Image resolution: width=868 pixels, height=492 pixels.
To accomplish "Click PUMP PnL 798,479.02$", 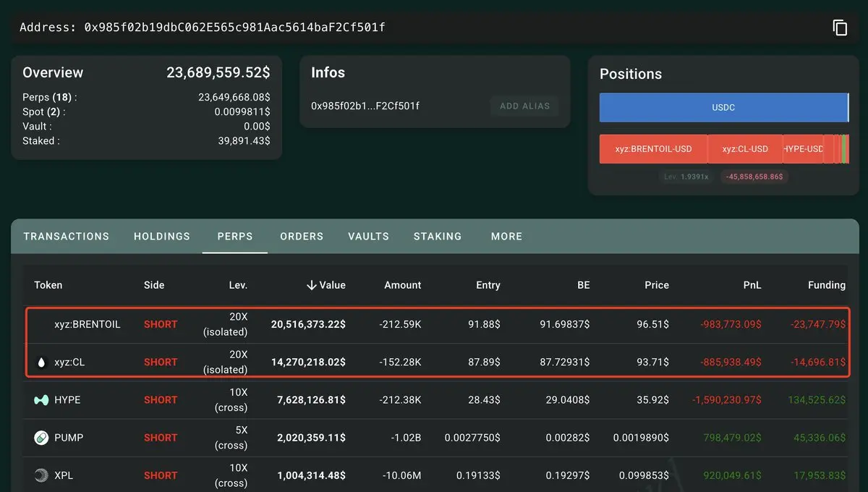I will point(732,438).
